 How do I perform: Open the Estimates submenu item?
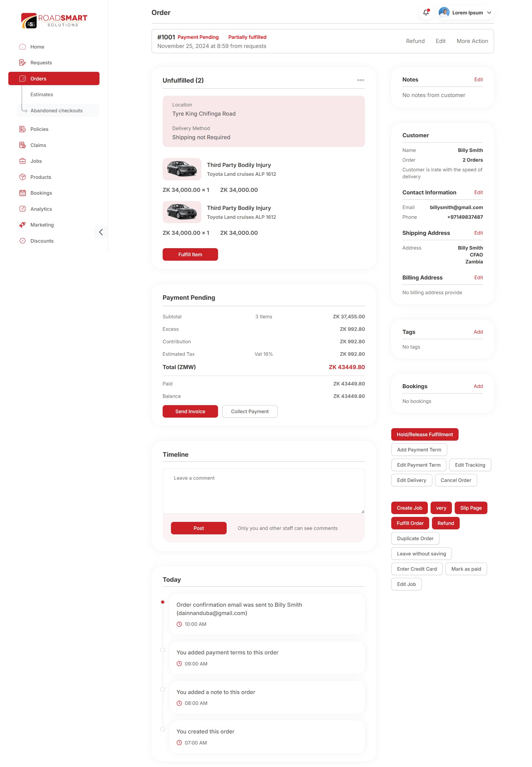pos(42,94)
